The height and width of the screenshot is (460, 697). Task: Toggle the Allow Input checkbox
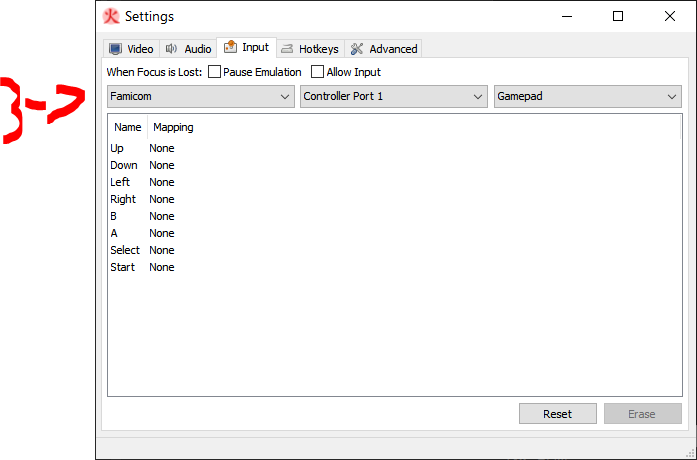[x=318, y=72]
